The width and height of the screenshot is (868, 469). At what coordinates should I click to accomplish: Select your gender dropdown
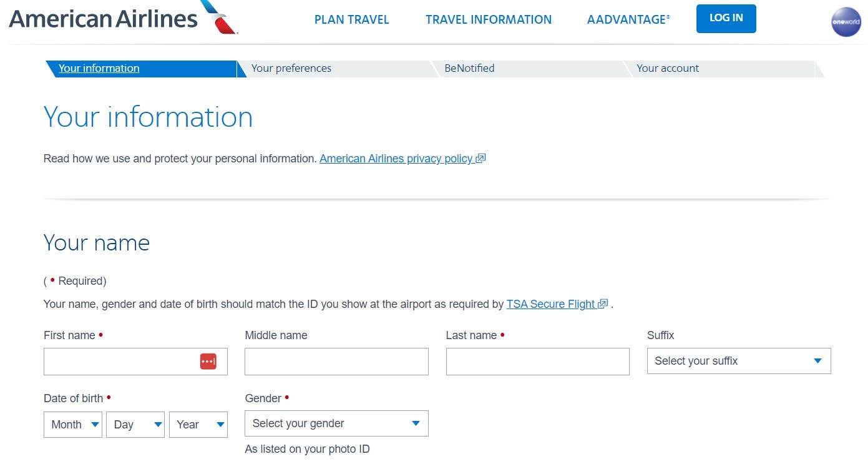[336, 423]
